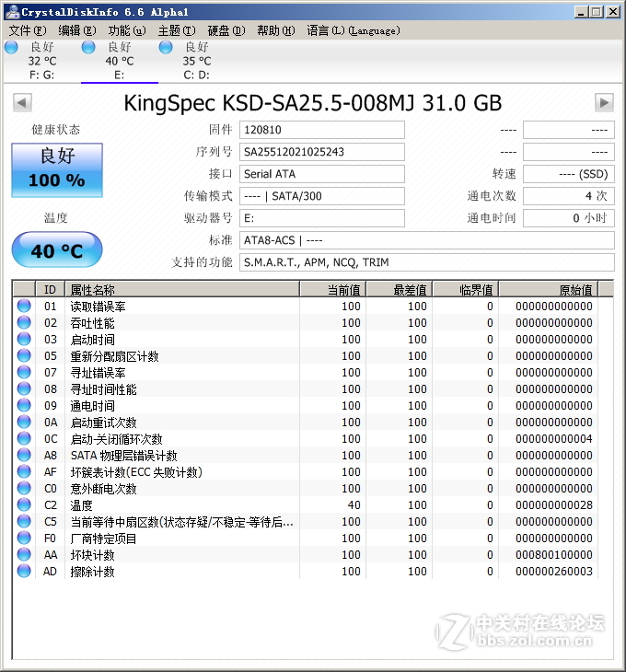Click the power-on hours field 0 小时
The height and width of the screenshot is (672, 626).
[569, 218]
